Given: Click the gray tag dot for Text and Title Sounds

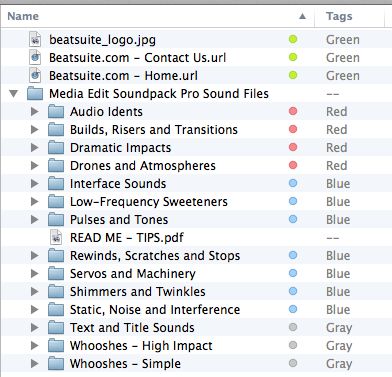Looking at the screenshot, I should 293,327.
